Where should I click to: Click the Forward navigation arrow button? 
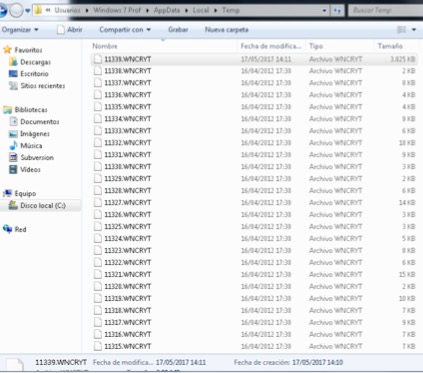(16, 11)
